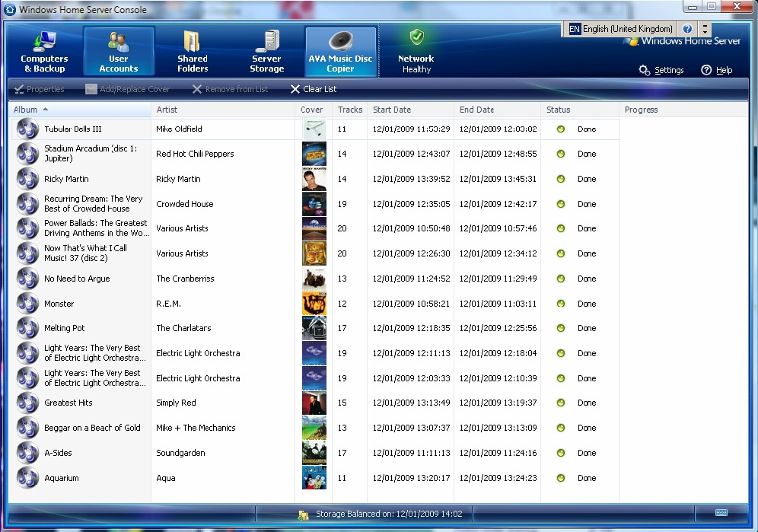Screen dimensions: 758x532
Task: Open Settings with the gear icon
Action: coord(661,70)
